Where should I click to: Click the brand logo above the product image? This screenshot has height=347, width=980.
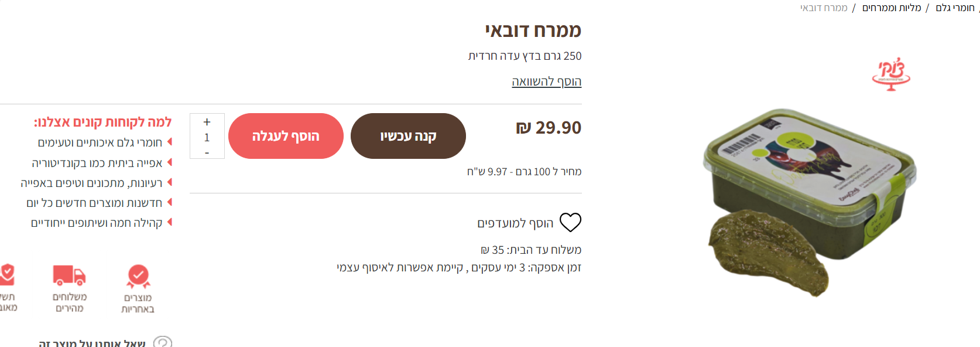pos(891,74)
